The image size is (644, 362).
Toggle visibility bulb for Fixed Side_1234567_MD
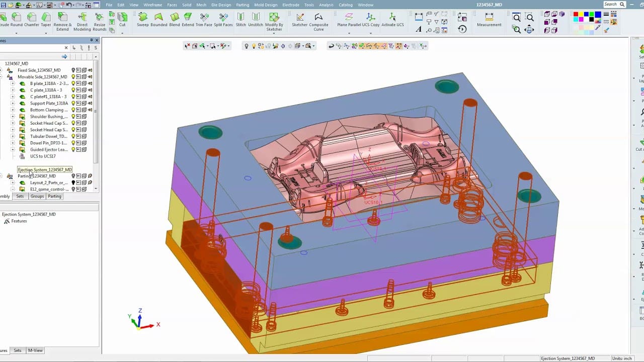[73, 70]
